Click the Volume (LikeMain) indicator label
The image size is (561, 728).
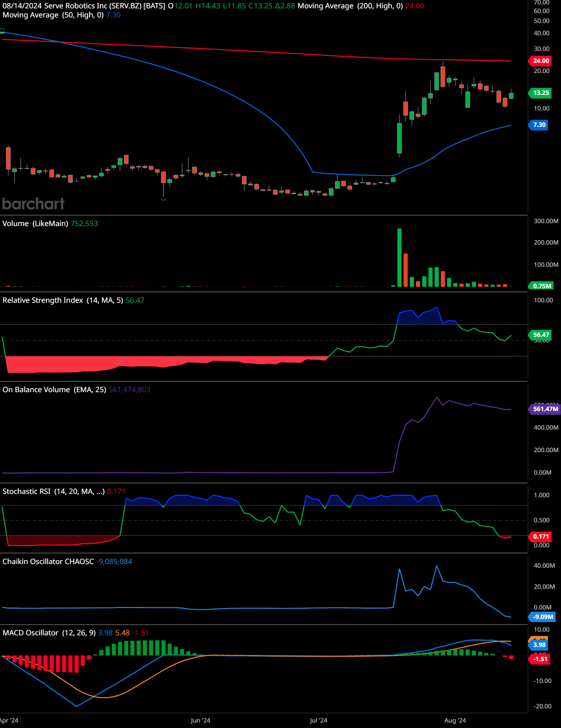pos(35,224)
